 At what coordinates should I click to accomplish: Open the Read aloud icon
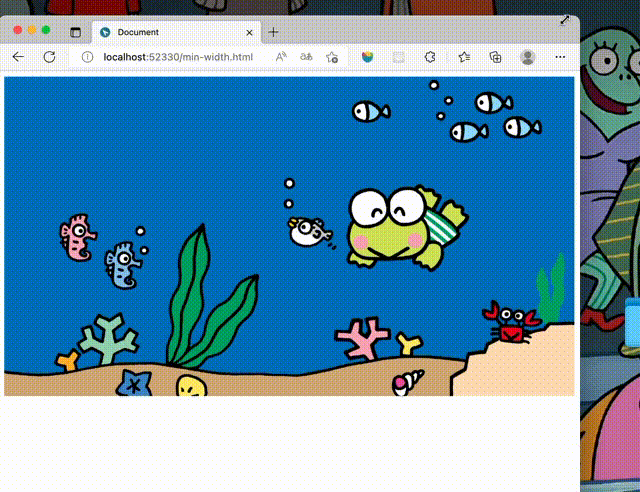pyautogui.click(x=281, y=57)
